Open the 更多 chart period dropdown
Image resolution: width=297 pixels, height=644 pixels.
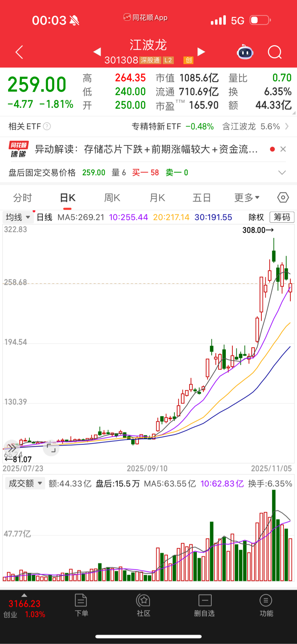(x=247, y=198)
